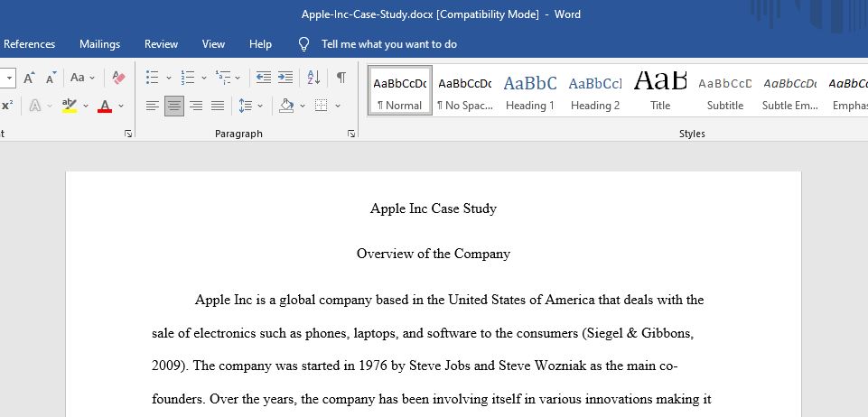
Task: Click the Overview of the Company heading
Action: pyautogui.click(x=434, y=254)
